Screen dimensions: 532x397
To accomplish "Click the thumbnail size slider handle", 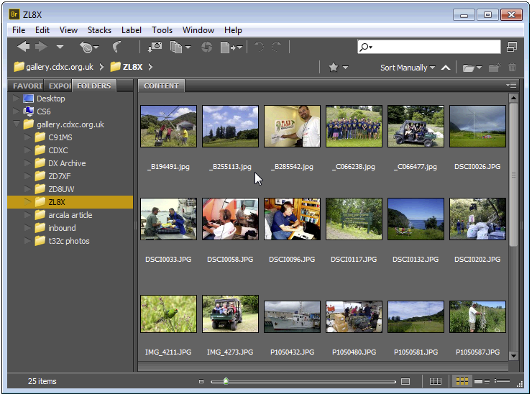I will coord(226,381).
